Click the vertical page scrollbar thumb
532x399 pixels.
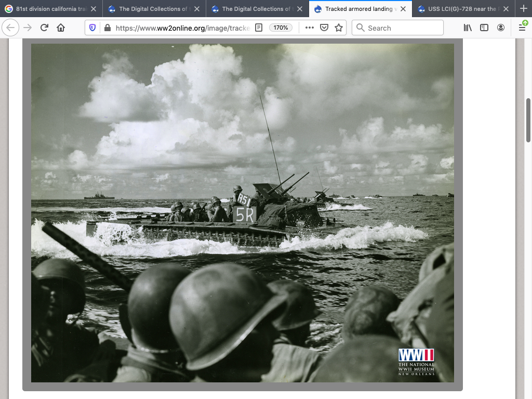(x=528, y=119)
